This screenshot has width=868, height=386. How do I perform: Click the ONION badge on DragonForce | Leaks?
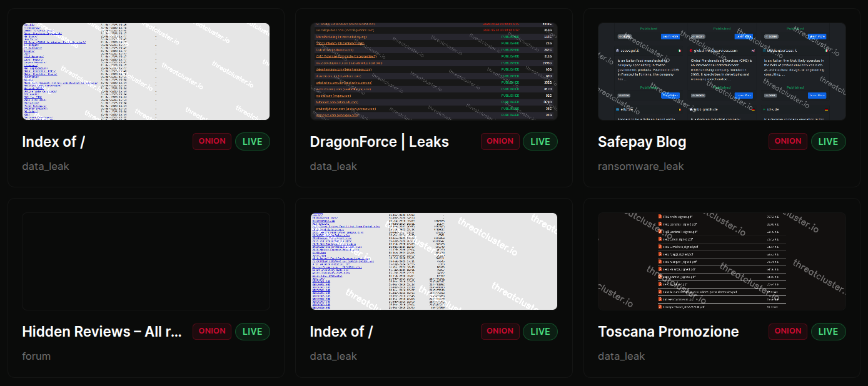(500, 141)
